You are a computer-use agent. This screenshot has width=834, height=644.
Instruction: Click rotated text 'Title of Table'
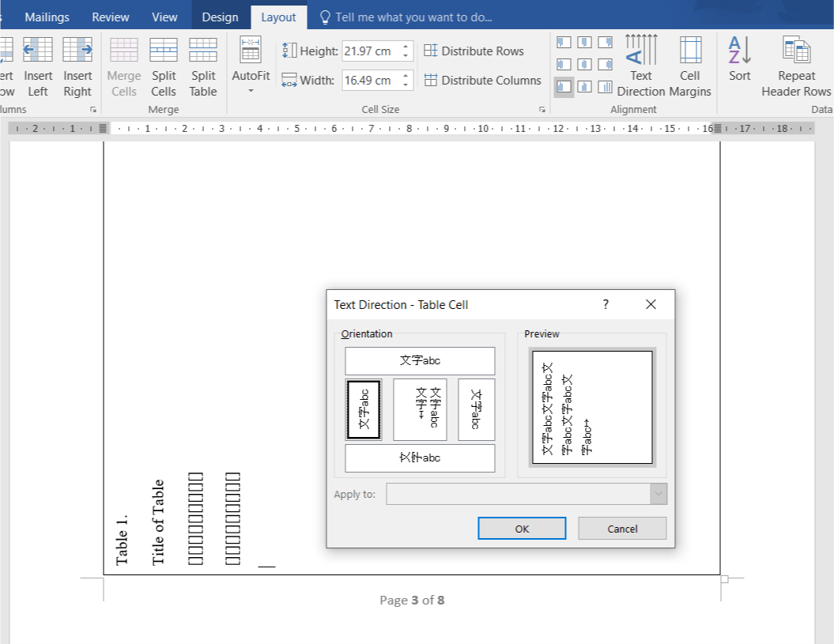tap(158, 522)
